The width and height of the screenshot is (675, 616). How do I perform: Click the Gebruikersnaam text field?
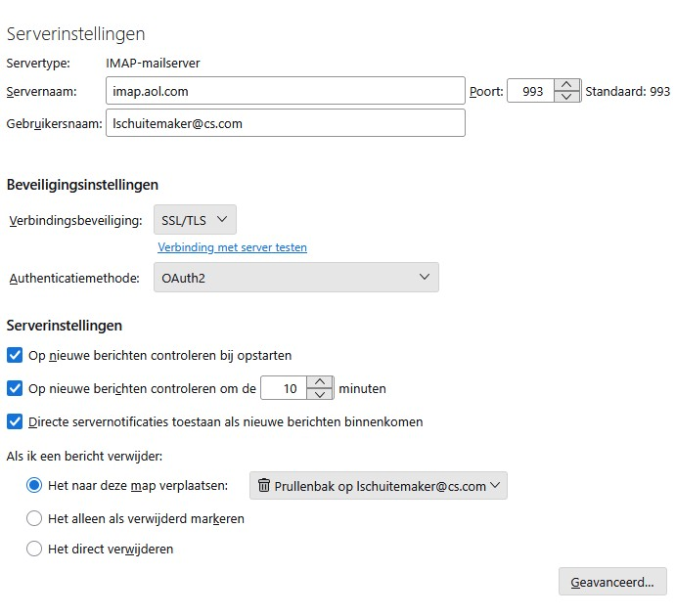(x=285, y=123)
